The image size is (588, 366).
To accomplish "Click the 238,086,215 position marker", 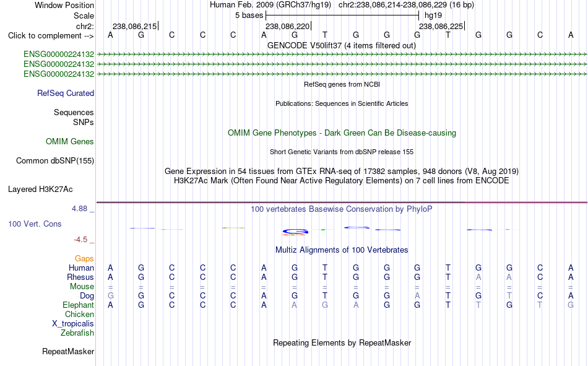I will click(x=135, y=26).
